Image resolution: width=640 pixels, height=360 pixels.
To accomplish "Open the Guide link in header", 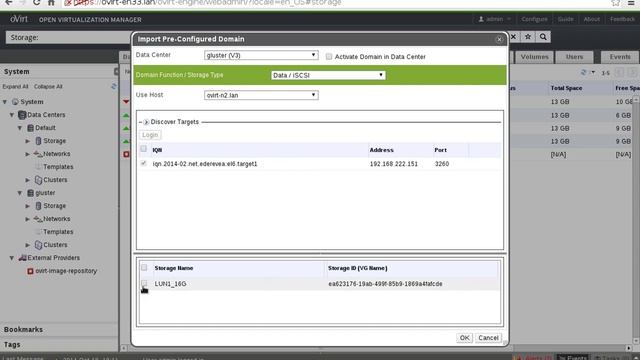I will tap(565, 19).
